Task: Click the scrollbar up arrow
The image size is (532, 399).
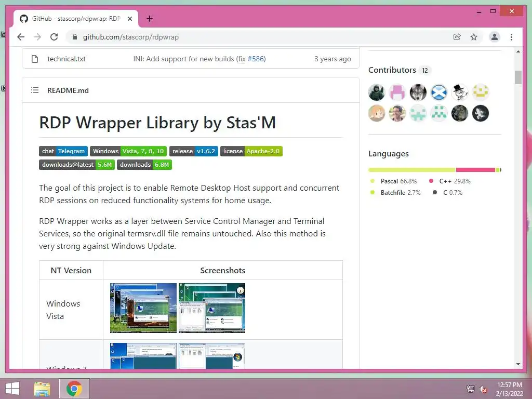Action: click(x=518, y=51)
